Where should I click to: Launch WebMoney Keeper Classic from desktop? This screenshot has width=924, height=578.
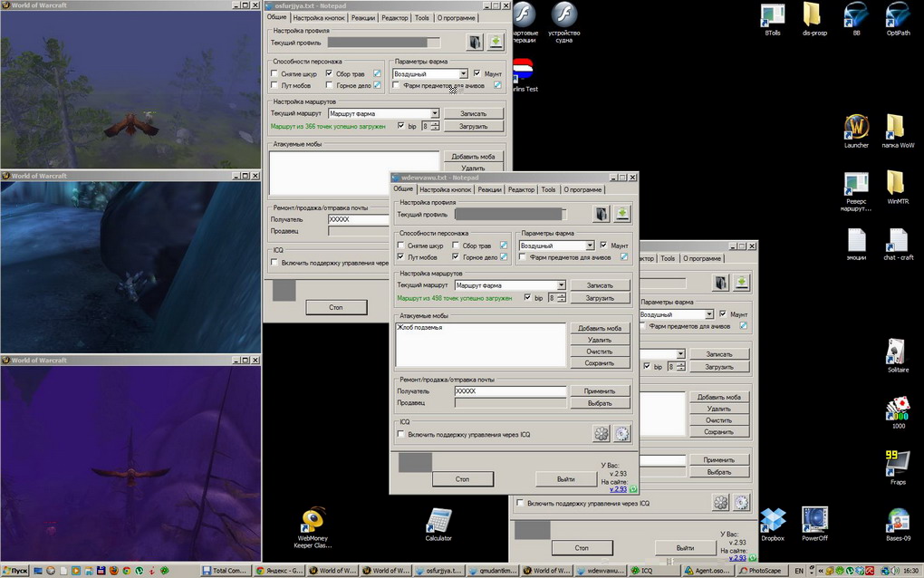[312, 519]
